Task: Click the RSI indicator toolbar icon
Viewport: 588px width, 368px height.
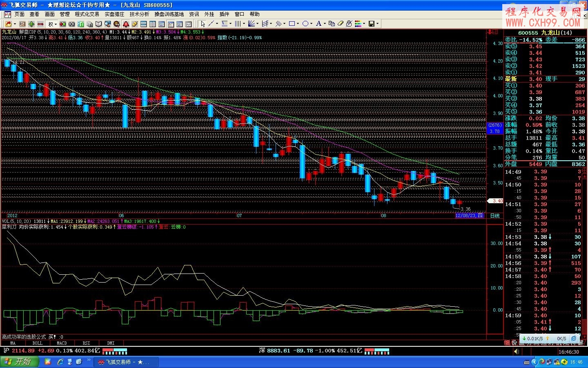Action: point(22,24)
